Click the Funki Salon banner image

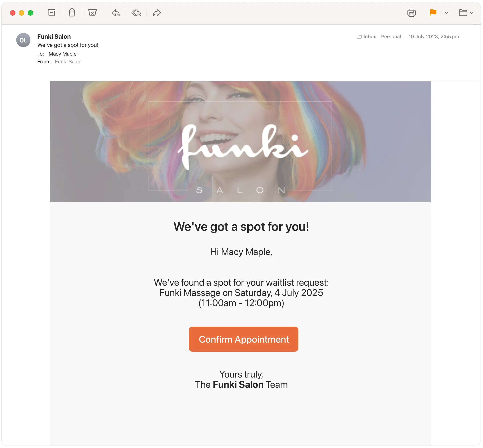(x=241, y=141)
